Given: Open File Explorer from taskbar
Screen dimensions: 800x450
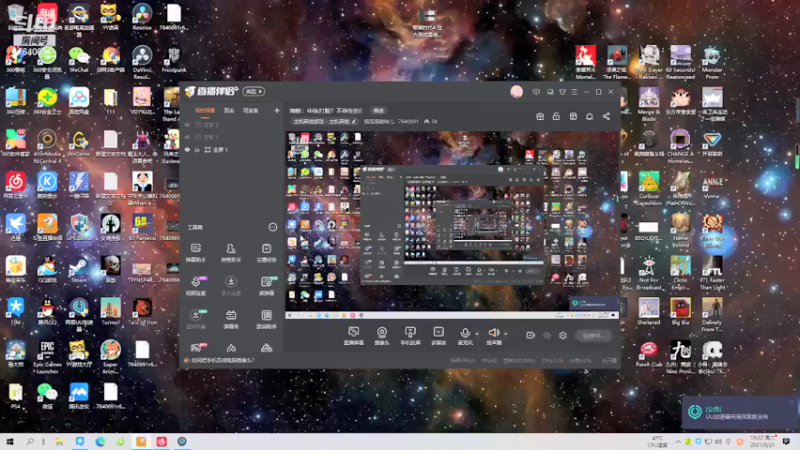Looking at the screenshot, I should click(59, 441).
